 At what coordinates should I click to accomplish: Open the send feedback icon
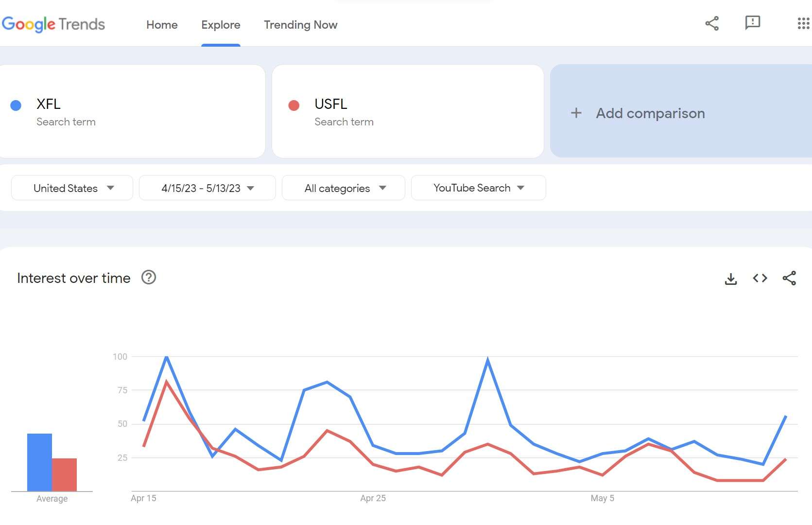click(x=752, y=23)
